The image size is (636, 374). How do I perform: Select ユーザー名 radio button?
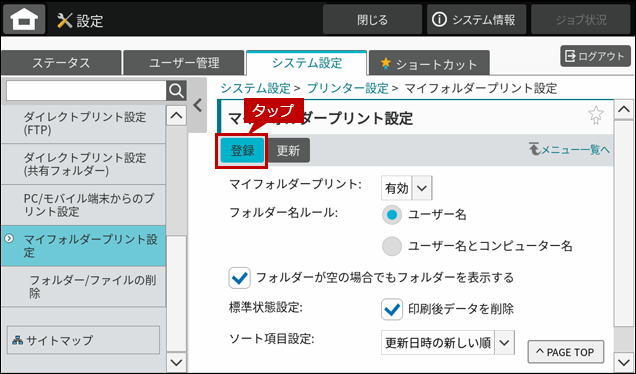(392, 215)
